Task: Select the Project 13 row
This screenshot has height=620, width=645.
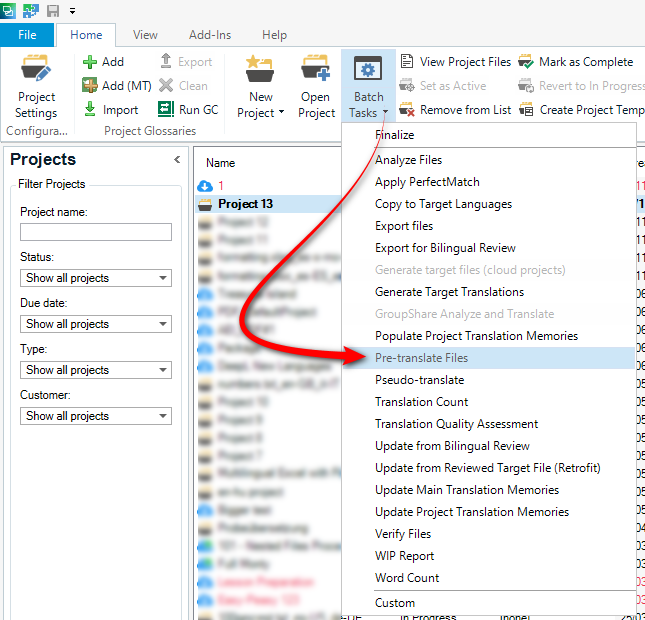Action: pyautogui.click(x=268, y=204)
